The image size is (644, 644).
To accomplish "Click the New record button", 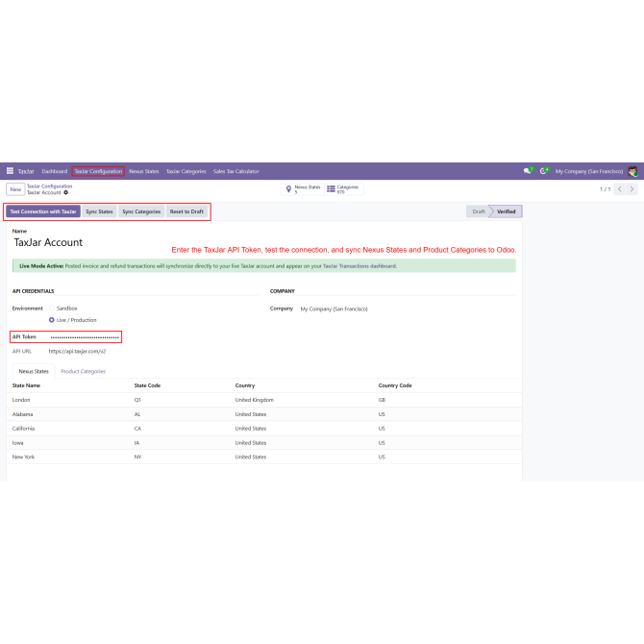I will pos(15,189).
